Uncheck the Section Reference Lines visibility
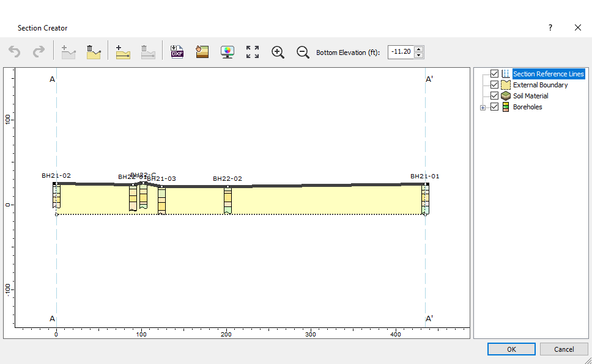 (x=494, y=73)
